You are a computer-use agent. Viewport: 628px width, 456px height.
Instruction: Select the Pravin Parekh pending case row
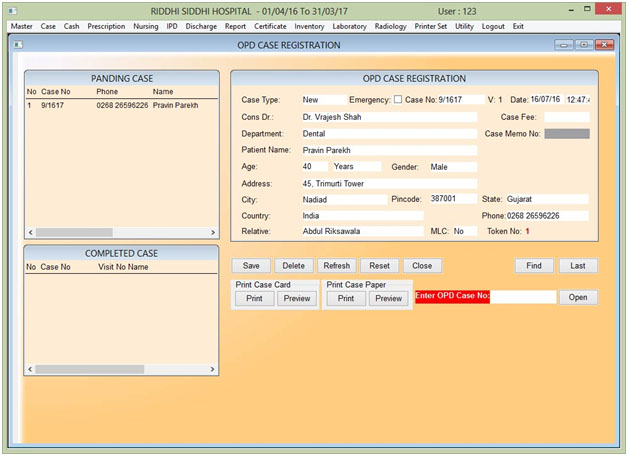(x=120, y=105)
